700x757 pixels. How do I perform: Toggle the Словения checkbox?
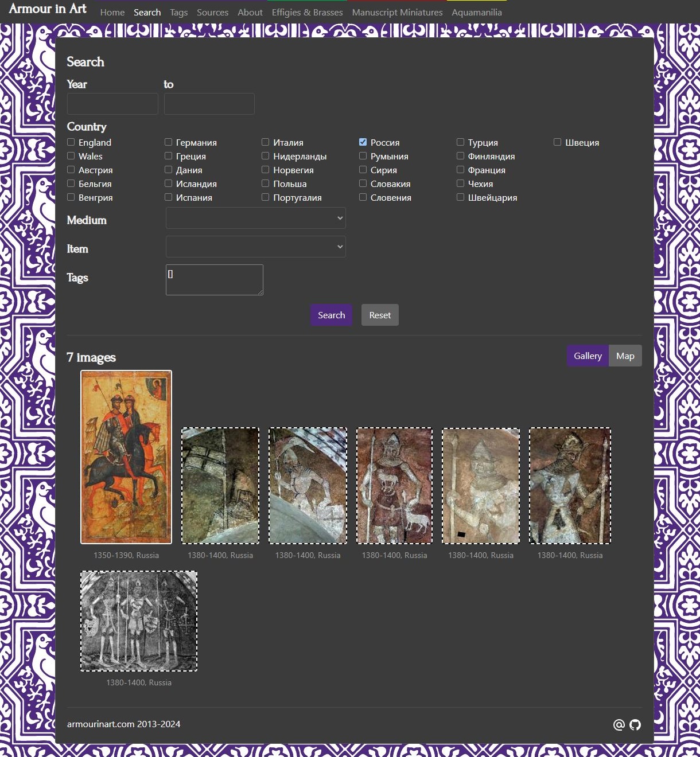click(363, 197)
